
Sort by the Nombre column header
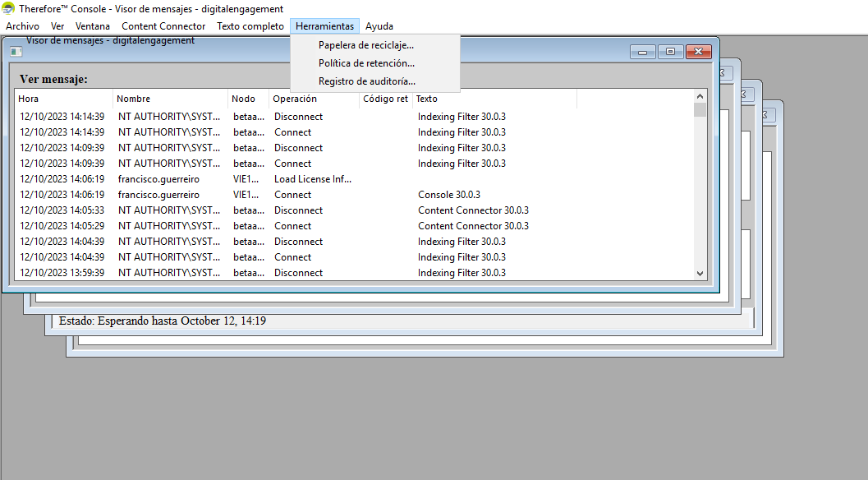pyautogui.click(x=170, y=99)
